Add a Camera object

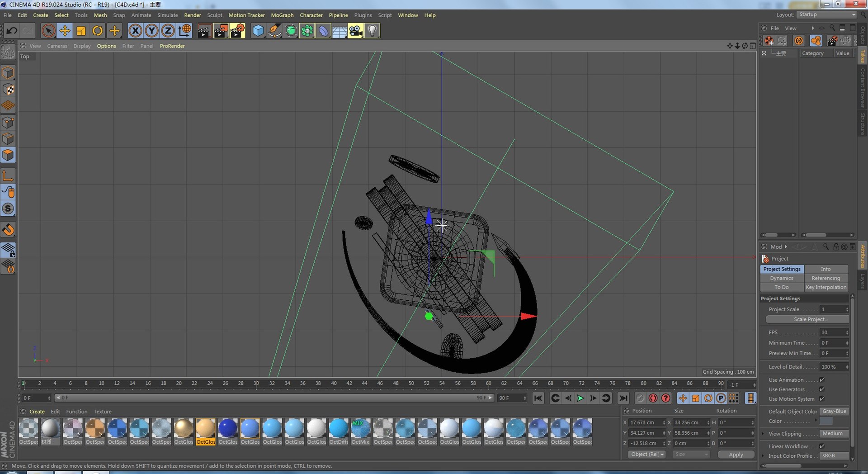(x=356, y=31)
